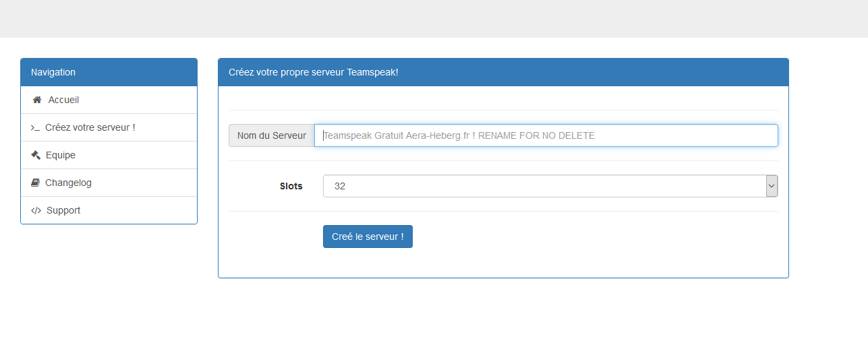868x345 pixels.
Task: Click the "Créé le serveur !" button
Action: pyautogui.click(x=368, y=237)
